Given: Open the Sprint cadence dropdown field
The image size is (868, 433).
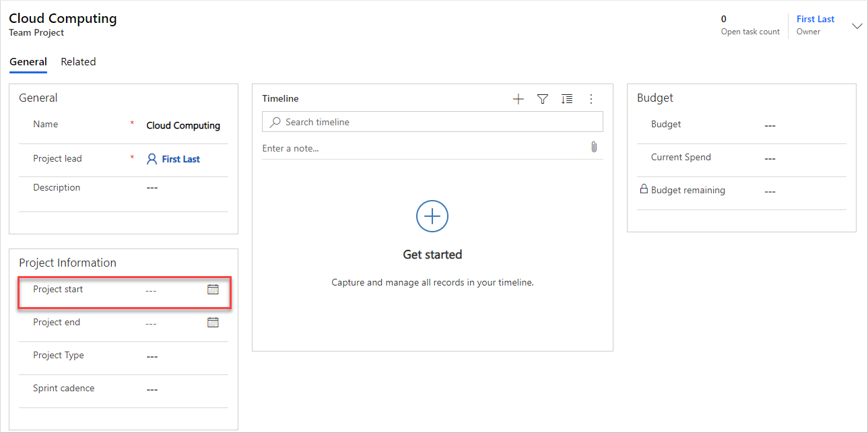Looking at the screenshot, I should tap(182, 389).
